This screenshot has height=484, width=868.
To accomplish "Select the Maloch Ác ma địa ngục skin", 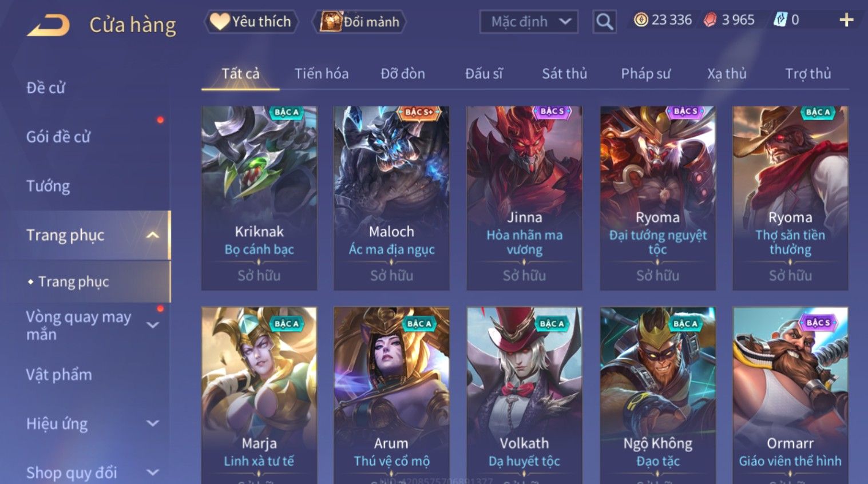I will pos(391,198).
